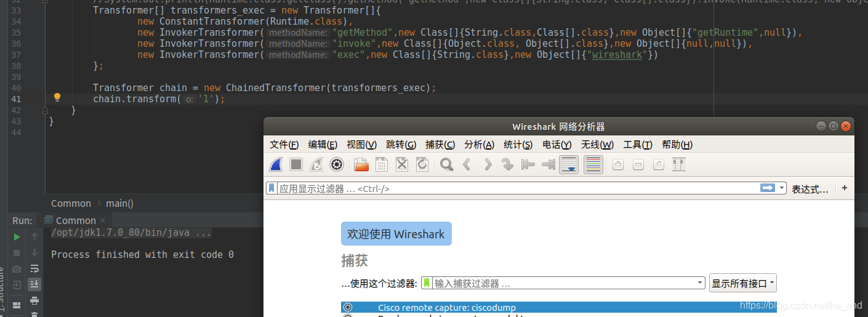Open the 帮助(H) menu

click(677, 145)
